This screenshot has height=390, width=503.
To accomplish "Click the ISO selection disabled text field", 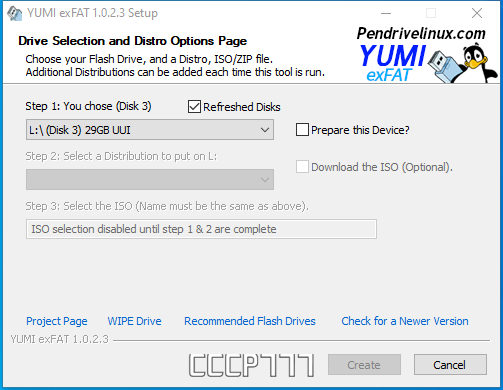I will pyautogui.click(x=201, y=229).
